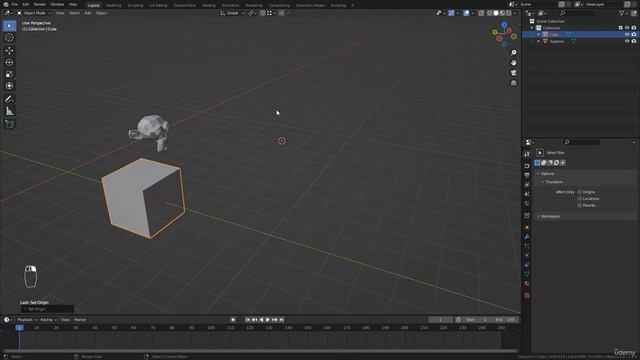Toggle the Origins checkbox
This screenshot has height=360, width=640.
tap(580, 192)
